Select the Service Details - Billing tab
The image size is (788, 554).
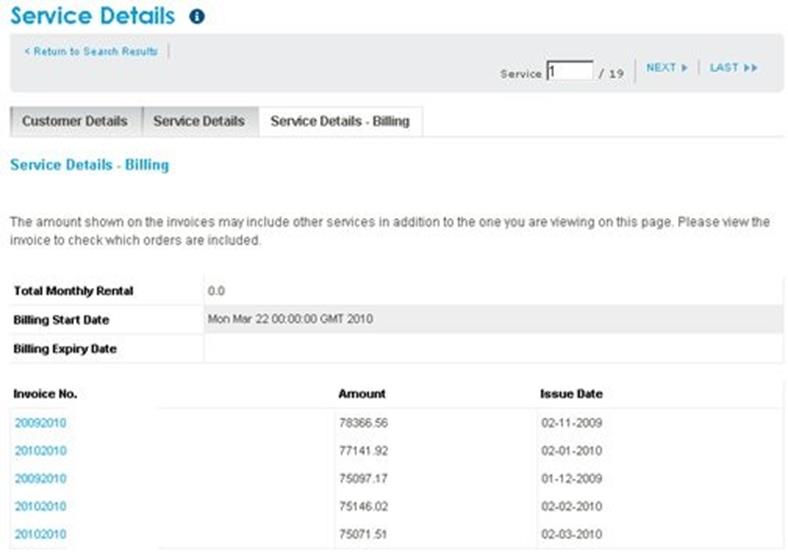340,121
